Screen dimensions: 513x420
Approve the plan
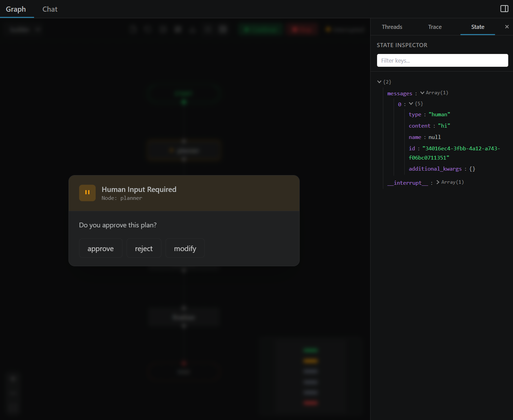[x=100, y=248]
